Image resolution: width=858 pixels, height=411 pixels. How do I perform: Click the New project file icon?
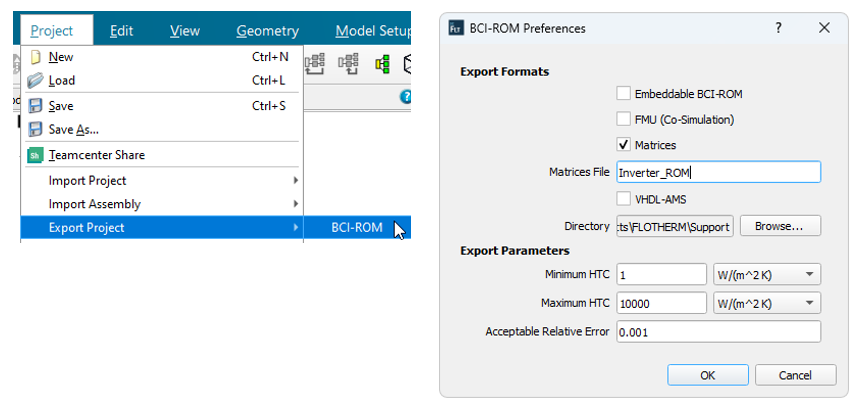click(x=35, y=57)
